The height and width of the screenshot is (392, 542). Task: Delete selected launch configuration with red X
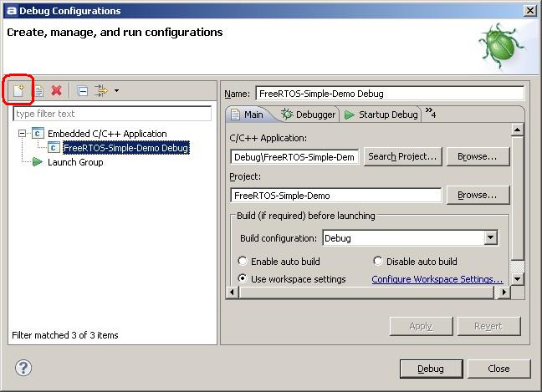coord(57,91)
